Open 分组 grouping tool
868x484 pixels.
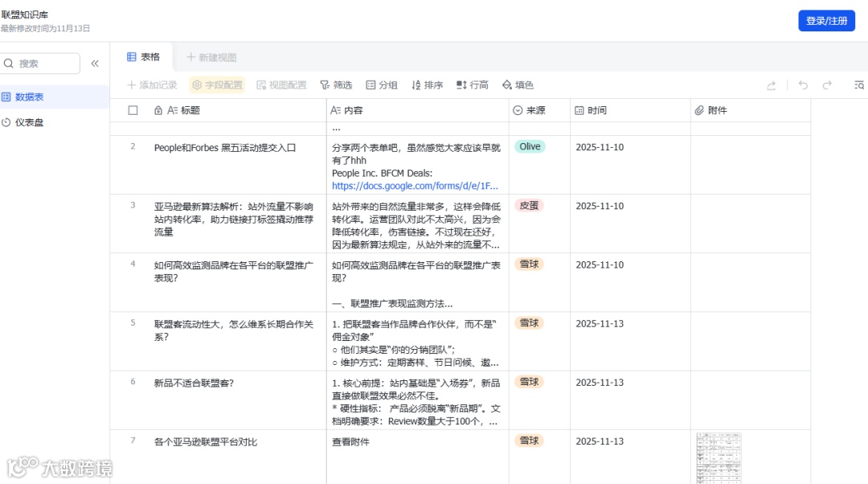[x=382, y=85]
